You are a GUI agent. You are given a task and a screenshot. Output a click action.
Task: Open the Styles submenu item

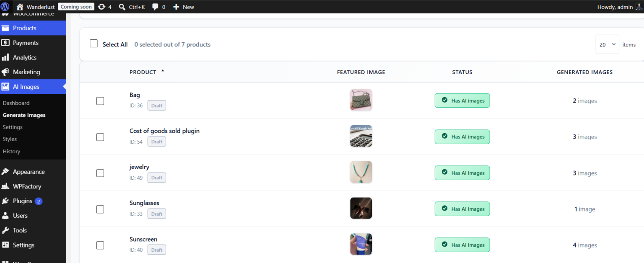[10, 139]
